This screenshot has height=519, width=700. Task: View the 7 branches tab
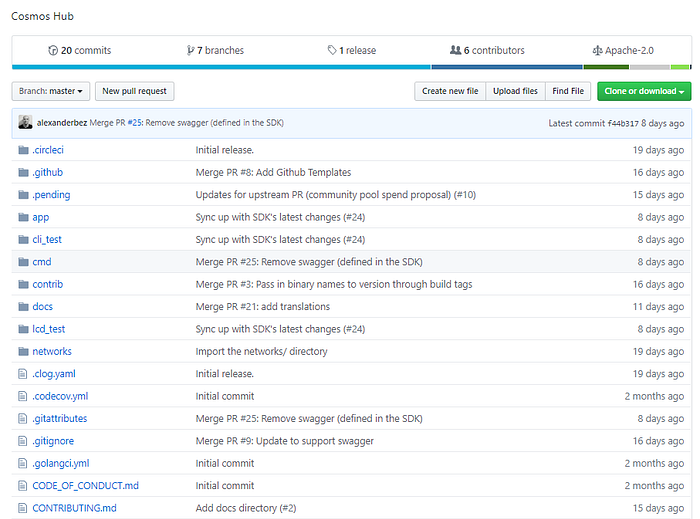[215, 50]
